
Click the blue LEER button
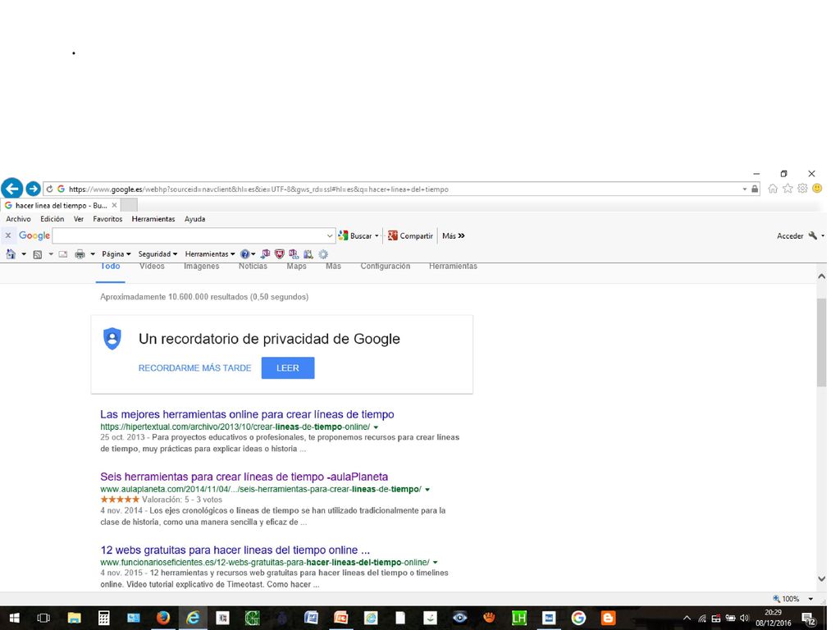tap(288, 368)
